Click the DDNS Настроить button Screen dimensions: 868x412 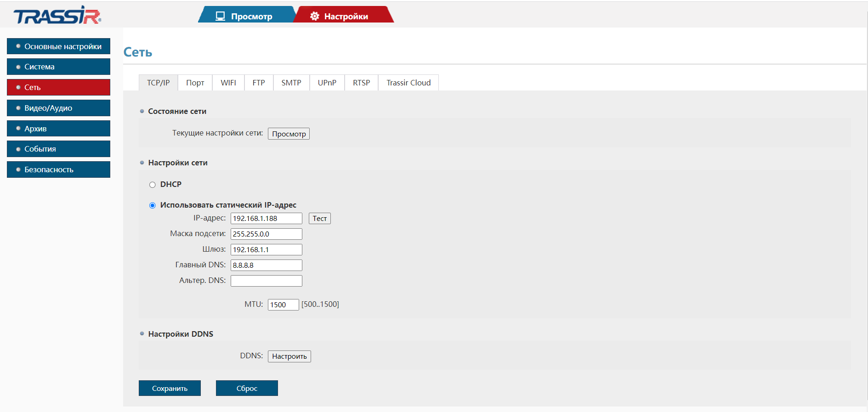(289, 356)
